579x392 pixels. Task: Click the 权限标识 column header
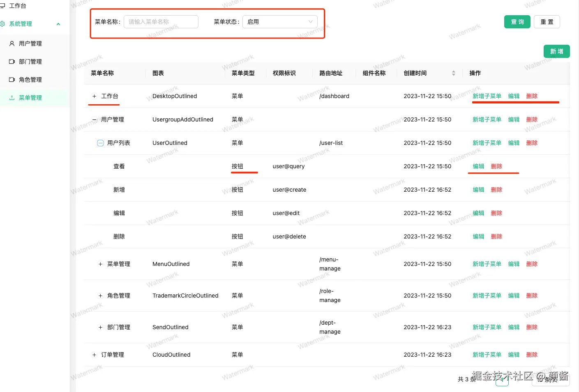point(284,73)
